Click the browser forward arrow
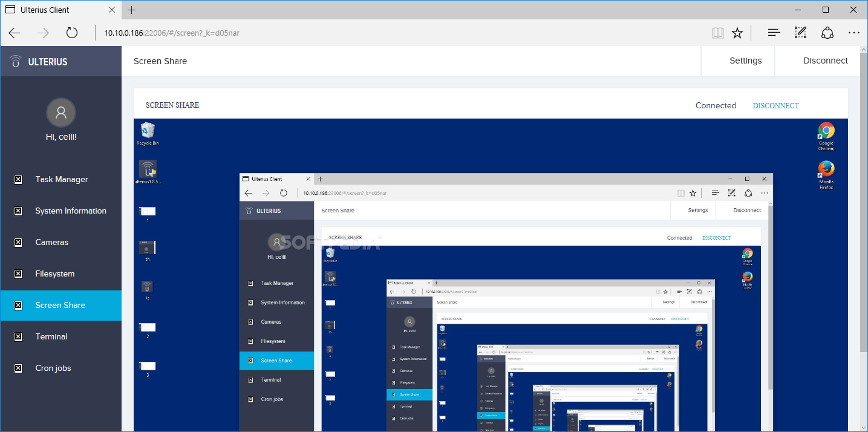The height and width of the screenshot is (432, 868). click(x=43, y=33)
